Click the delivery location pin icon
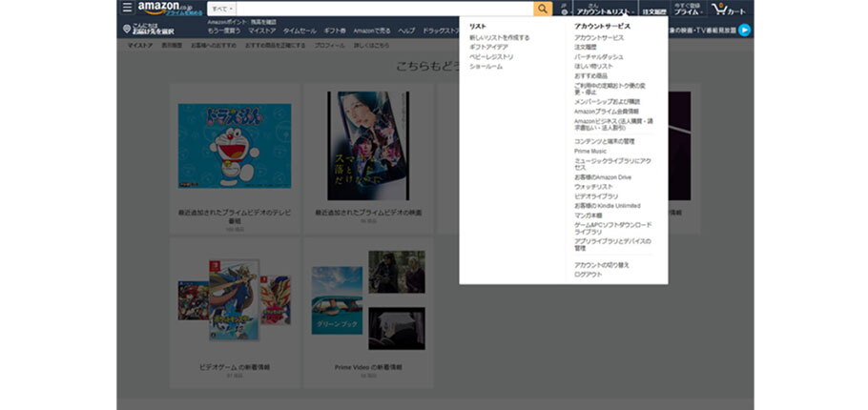The width and height of the screenshot is (868, 410). [127, 29]
